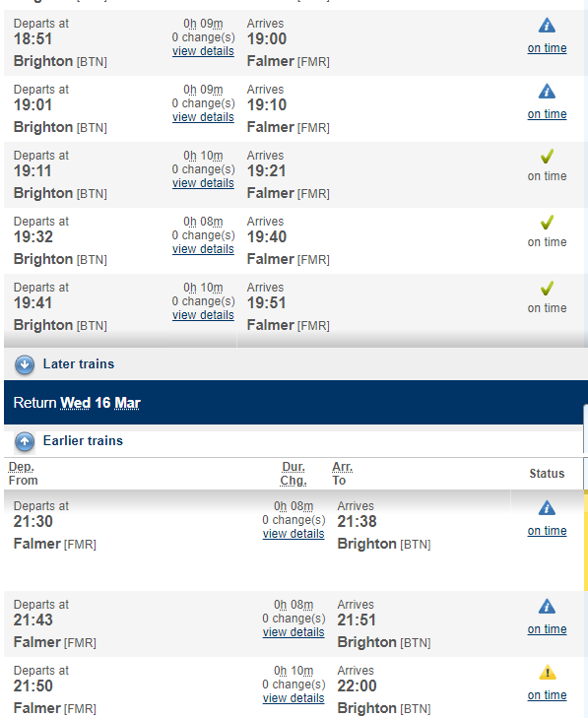Click info icon for 21:43 Falmer departure
Viewport: 588px width, 718px height.
547,607
